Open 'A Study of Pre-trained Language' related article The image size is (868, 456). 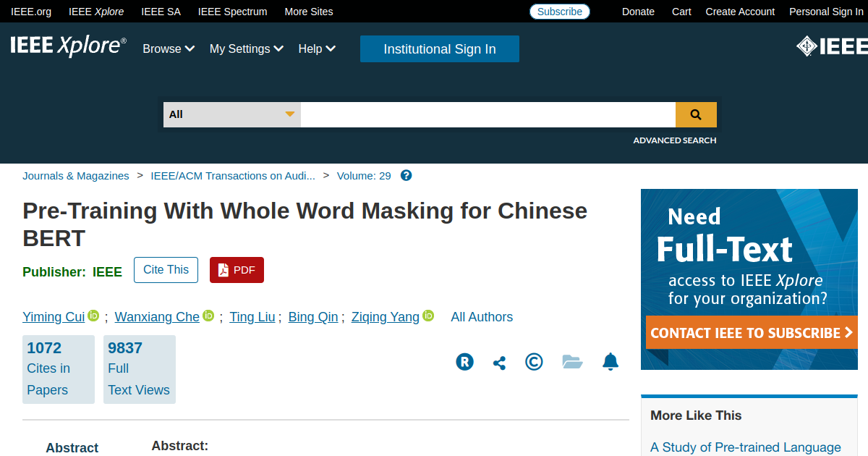pyautogui.click(x=746, y=447)
